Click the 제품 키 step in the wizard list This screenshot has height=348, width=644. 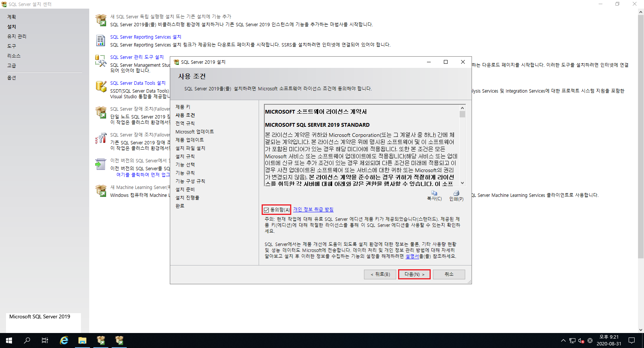(183, 107)
